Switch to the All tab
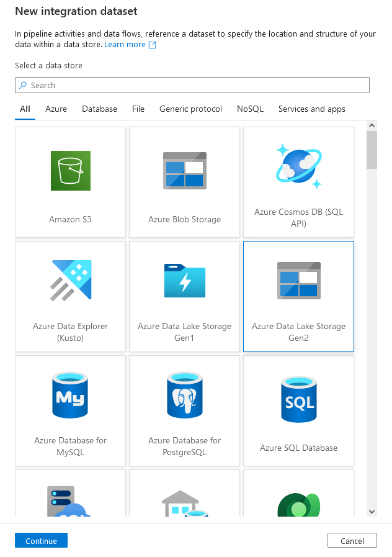The image size is (392, 557). (x=25, y=109)
